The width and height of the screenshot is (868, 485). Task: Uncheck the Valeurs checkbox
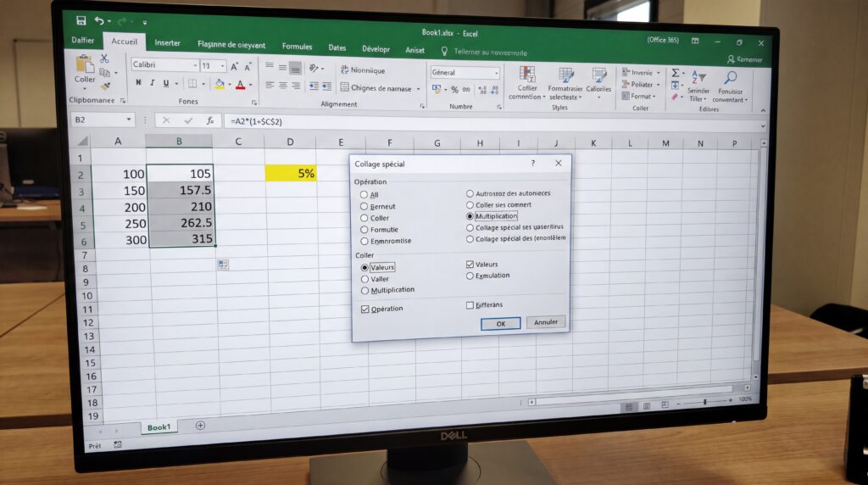[x=470, y=264]
